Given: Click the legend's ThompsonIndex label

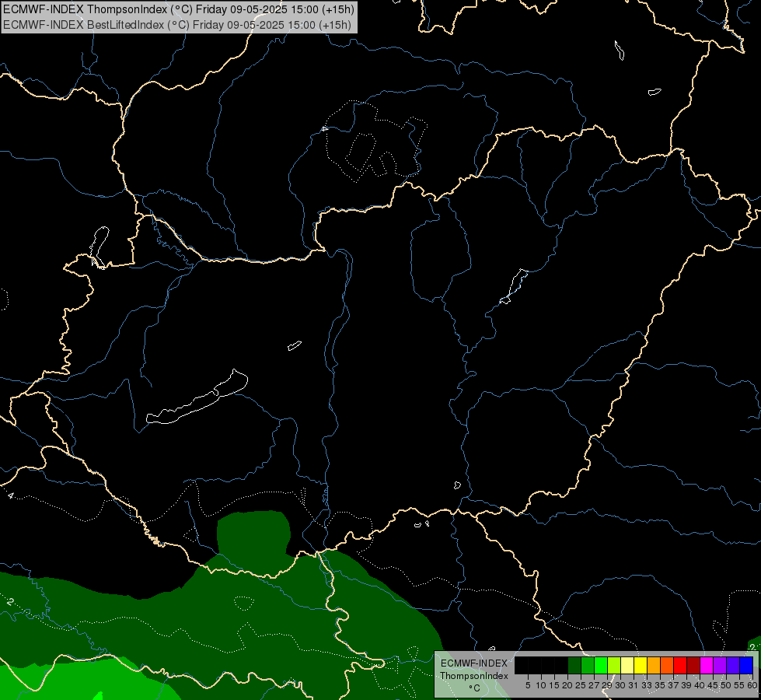Looking at the screenshot, I should (474, 676).
